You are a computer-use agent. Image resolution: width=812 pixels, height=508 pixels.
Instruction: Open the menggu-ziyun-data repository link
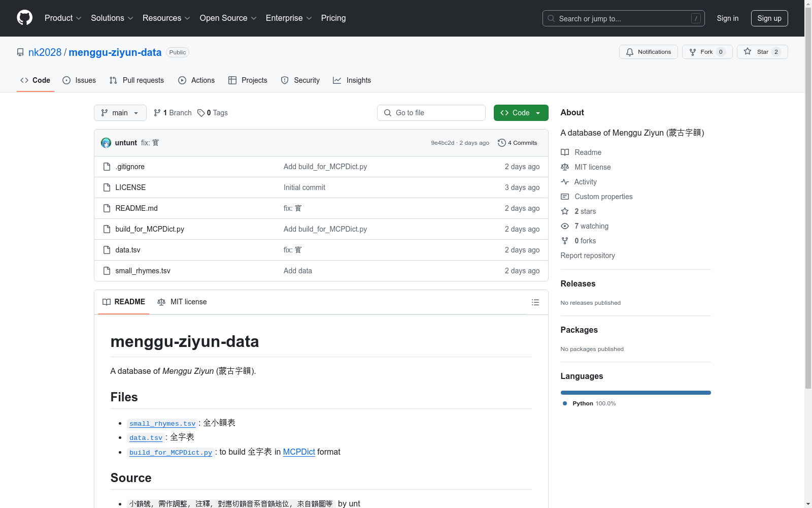click(x=115, y=52)
